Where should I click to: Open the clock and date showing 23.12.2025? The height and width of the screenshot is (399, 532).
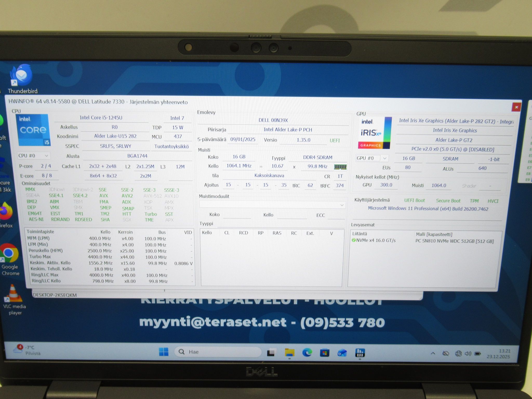point(498,354)
